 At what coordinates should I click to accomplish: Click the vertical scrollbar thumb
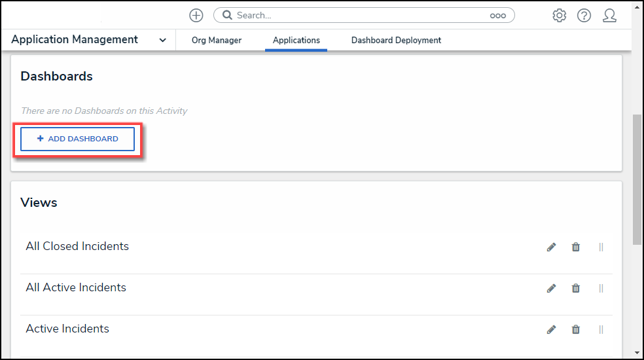(637, 179)
